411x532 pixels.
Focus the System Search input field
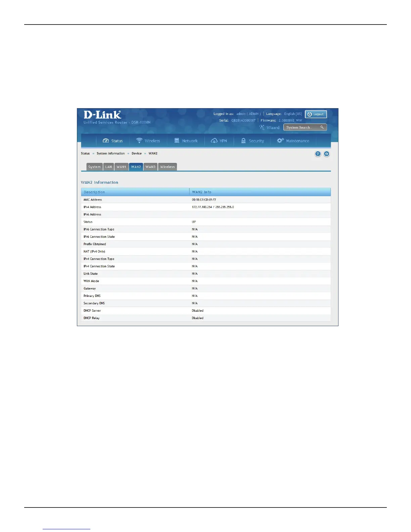point(305,127)
